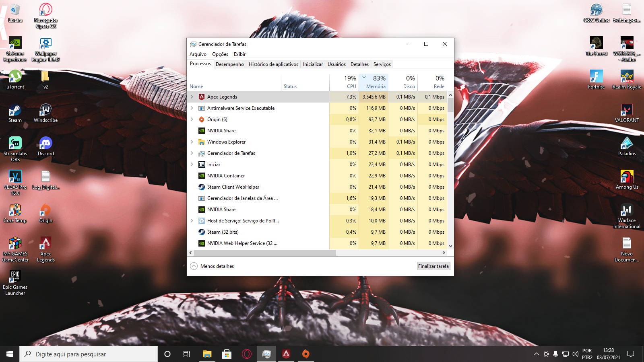This screenshot has height=362, width=644.
Task: Open the Navegador Opera GX desktop shortcut
Action: pyautogui.click(x=46, y=16)
